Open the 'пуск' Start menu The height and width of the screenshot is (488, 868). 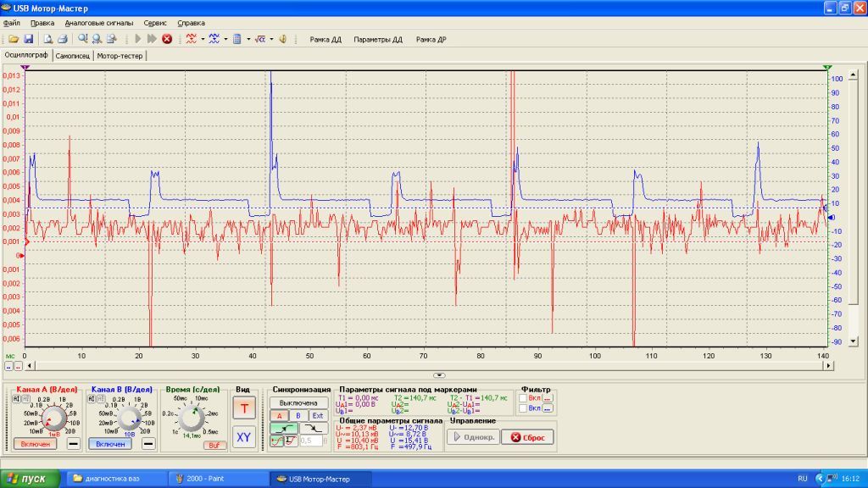30,479
